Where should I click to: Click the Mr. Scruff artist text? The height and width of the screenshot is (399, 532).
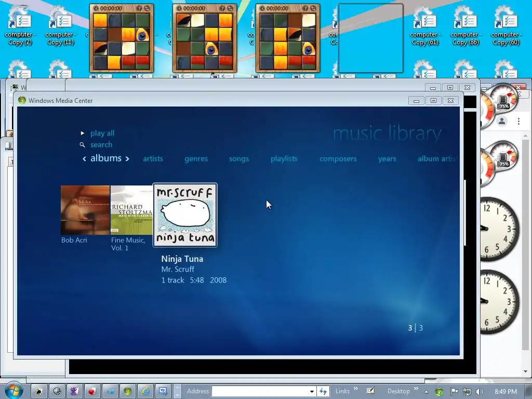178,270
